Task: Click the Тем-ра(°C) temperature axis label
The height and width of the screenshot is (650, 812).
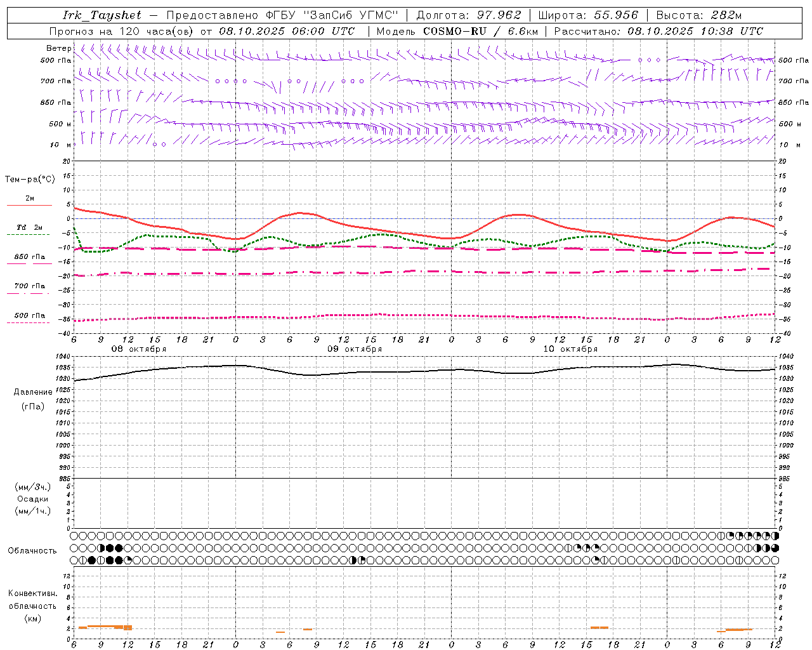Action: [30, 180]
